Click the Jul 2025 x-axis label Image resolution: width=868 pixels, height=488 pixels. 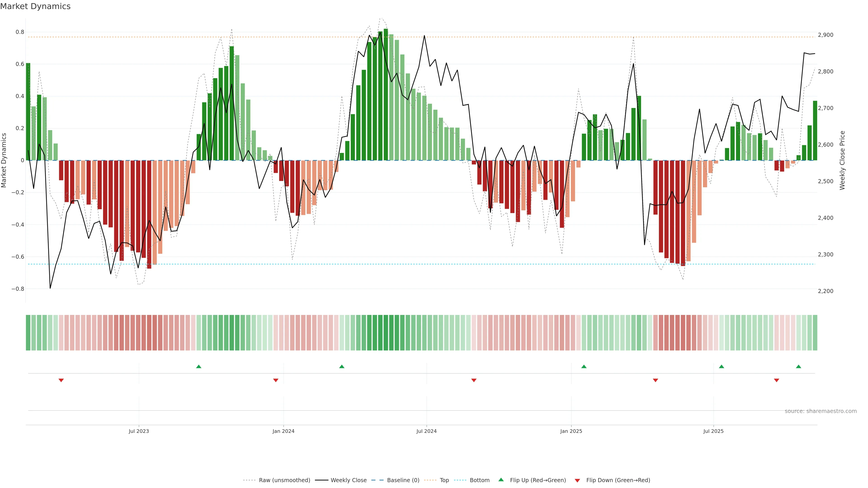coord(713,431)
